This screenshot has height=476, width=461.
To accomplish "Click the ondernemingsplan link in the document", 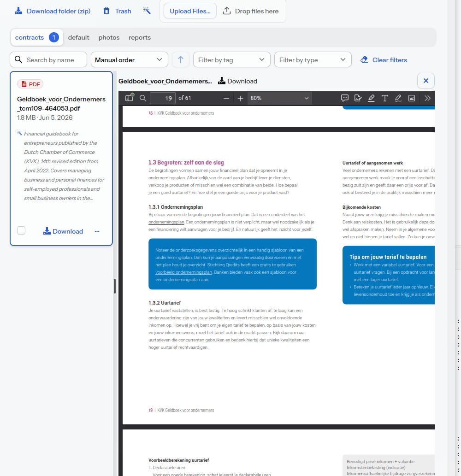I will coord(166,222).
